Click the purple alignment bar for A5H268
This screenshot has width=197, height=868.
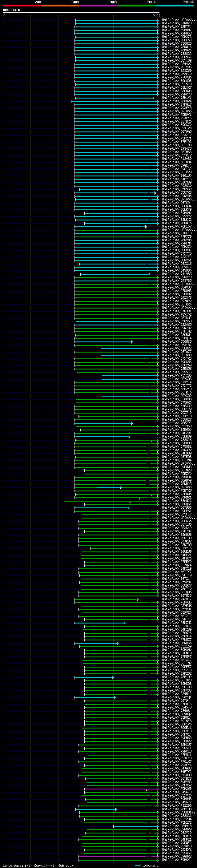click(121, 789)
